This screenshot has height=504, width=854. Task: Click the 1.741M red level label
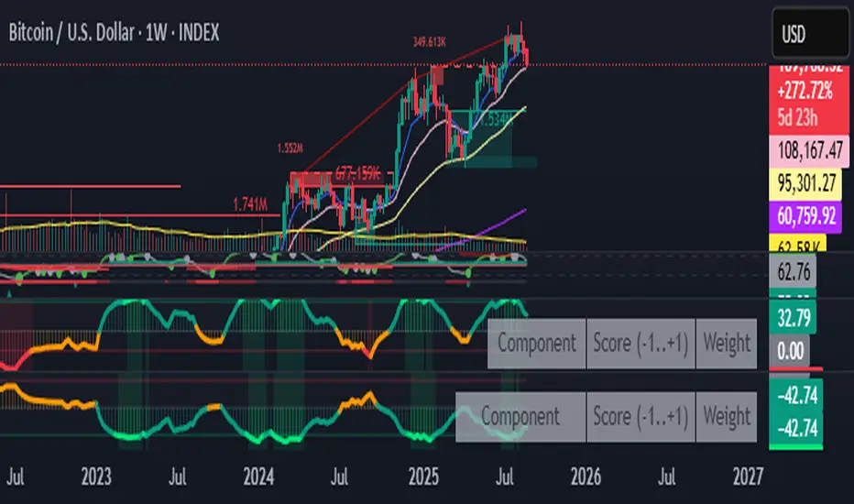pos(250,205)
